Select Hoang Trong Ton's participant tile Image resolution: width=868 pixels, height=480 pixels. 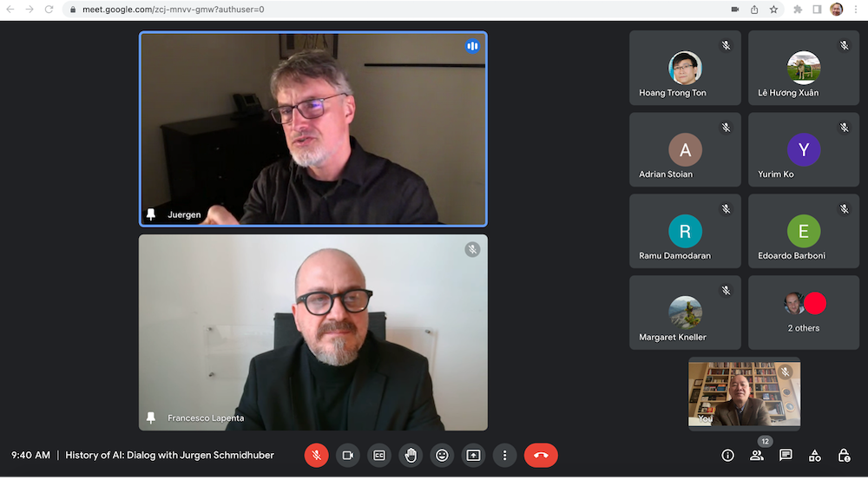685,68
